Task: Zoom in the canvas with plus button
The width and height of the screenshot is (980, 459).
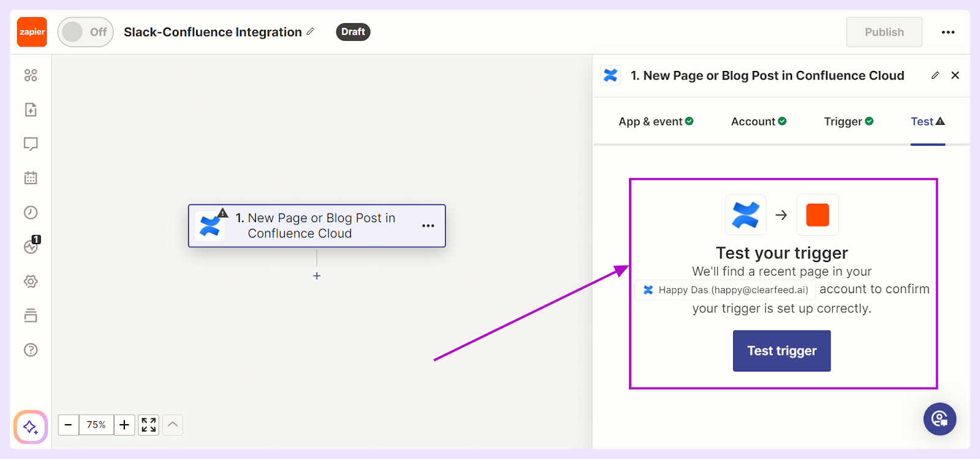Action: (x=124, y=425)
